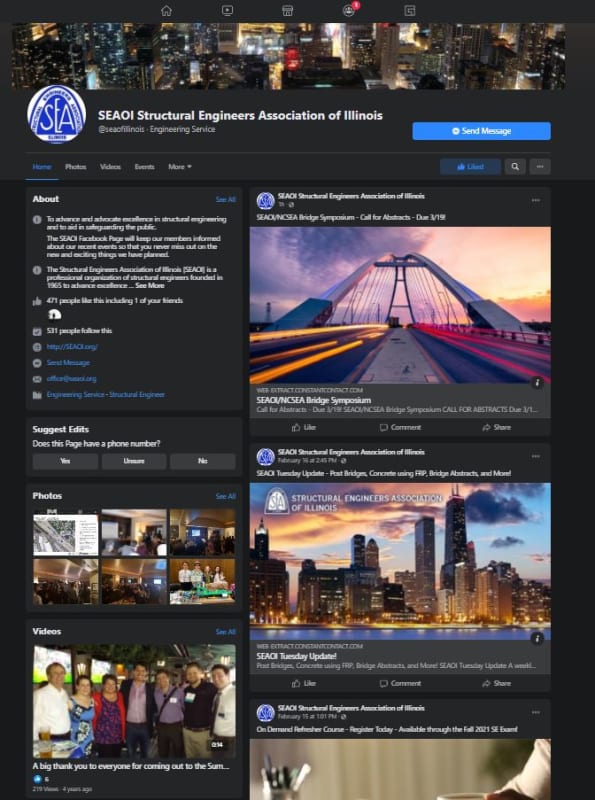Viewport: 595px width, 800px height.
Task: Open Engineering Service category link
Action: pos(75,394)
